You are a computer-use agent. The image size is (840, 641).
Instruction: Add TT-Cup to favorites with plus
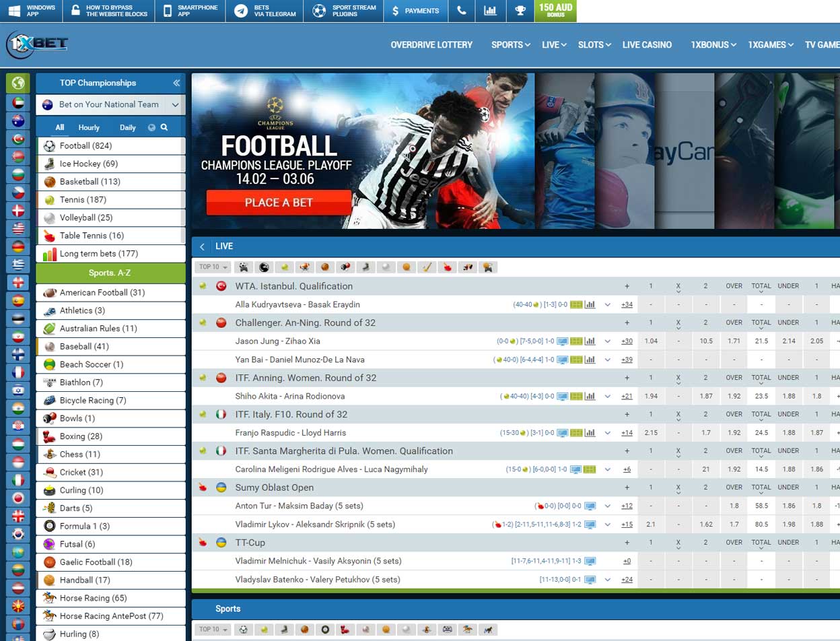coord(627,543)
